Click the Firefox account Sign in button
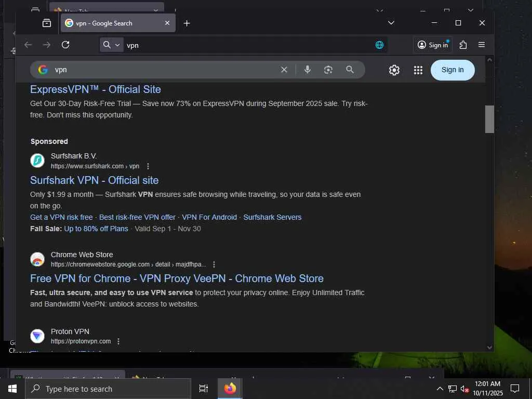The height and width of the screenshot is (399, 532). tap(433, 45)
